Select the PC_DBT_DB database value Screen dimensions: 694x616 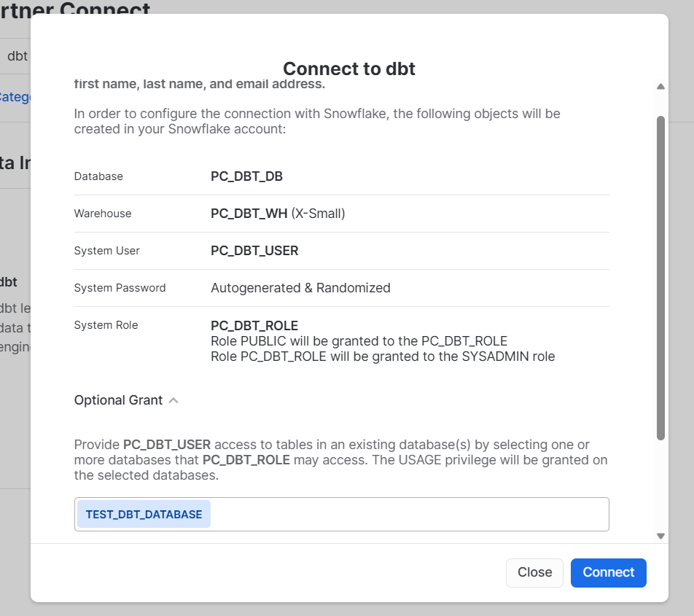point(246,176)
